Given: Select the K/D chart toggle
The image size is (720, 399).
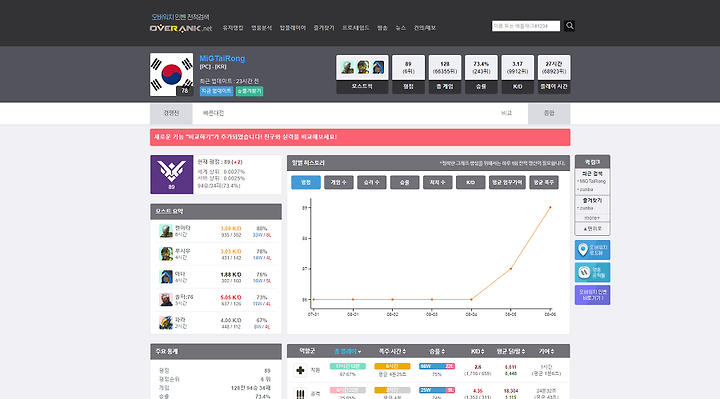Looking at the screenshot, I should tap(471, 182).
